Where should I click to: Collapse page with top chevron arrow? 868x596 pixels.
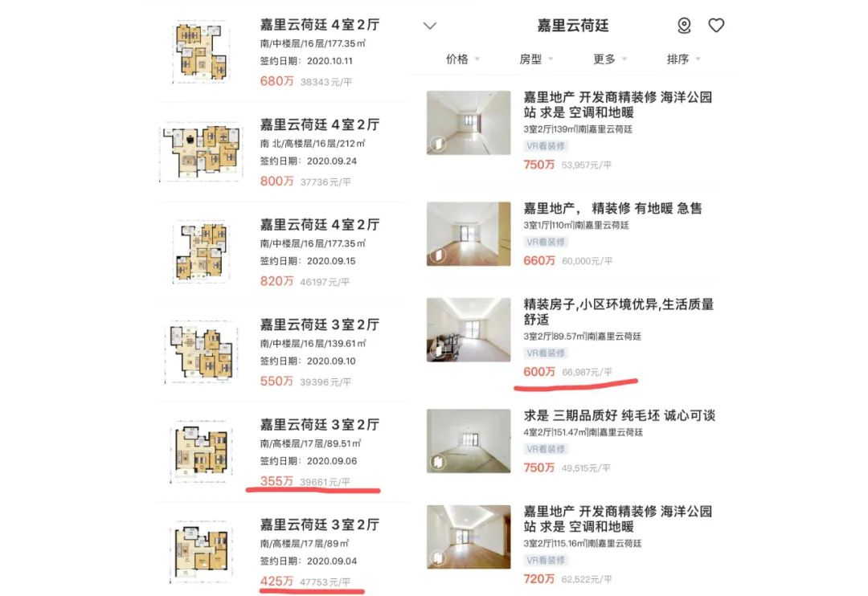pyautogui.click(x=430, y=26)
